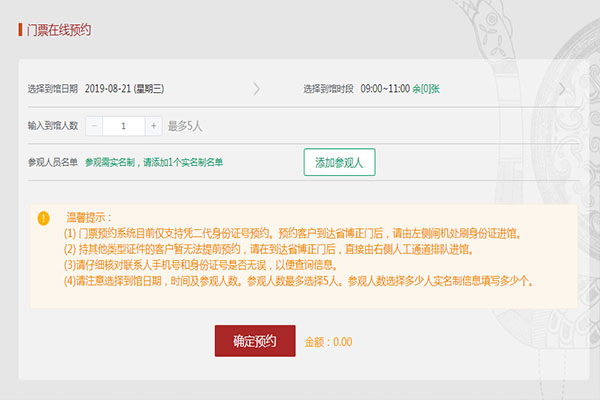Image resolution: width=600 pixels, height=400 pixels.
Task: Click the 输入到馆人数 label
Action: point(52,126)
